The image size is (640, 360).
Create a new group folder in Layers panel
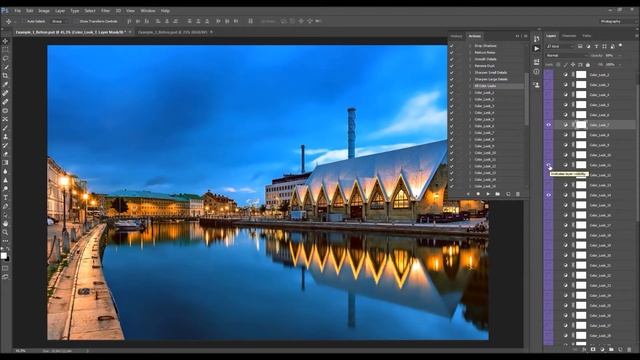pyautogui.click(x=611, y=349)
